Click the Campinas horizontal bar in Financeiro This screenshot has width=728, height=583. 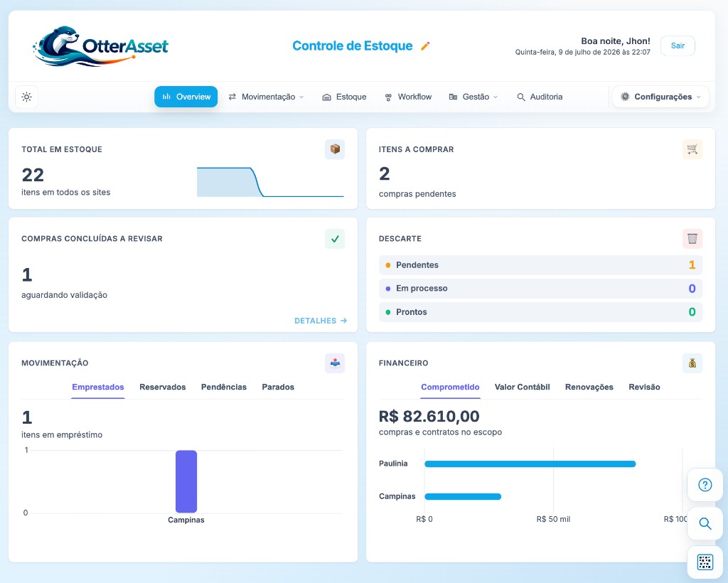[463, 497]
